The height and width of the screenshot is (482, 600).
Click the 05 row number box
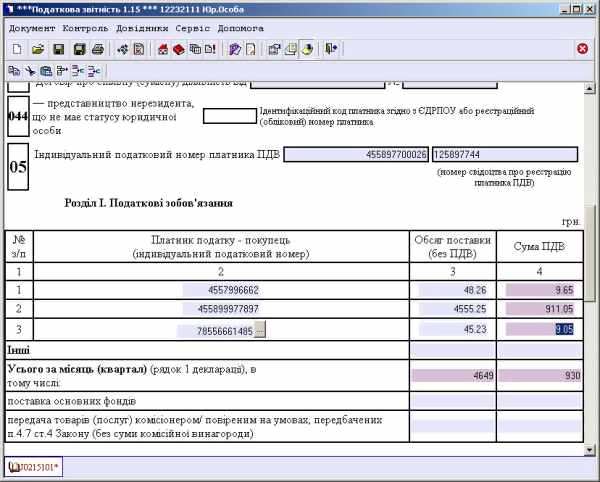coord(18,167)
